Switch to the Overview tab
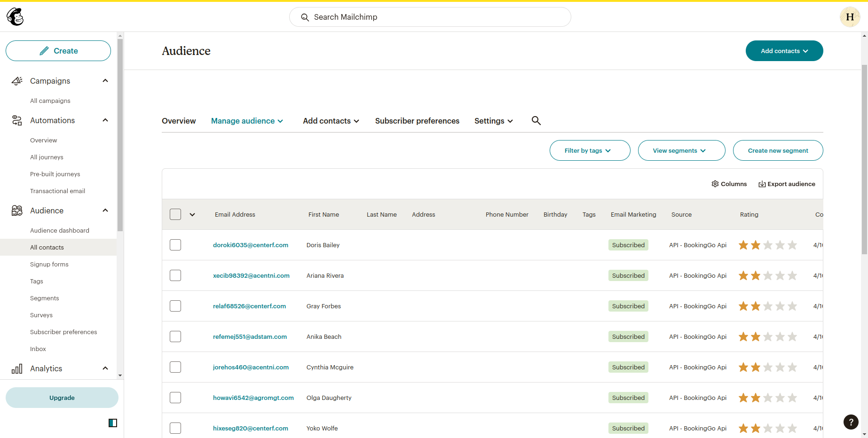The image size is (868, 438). (179, 121)
